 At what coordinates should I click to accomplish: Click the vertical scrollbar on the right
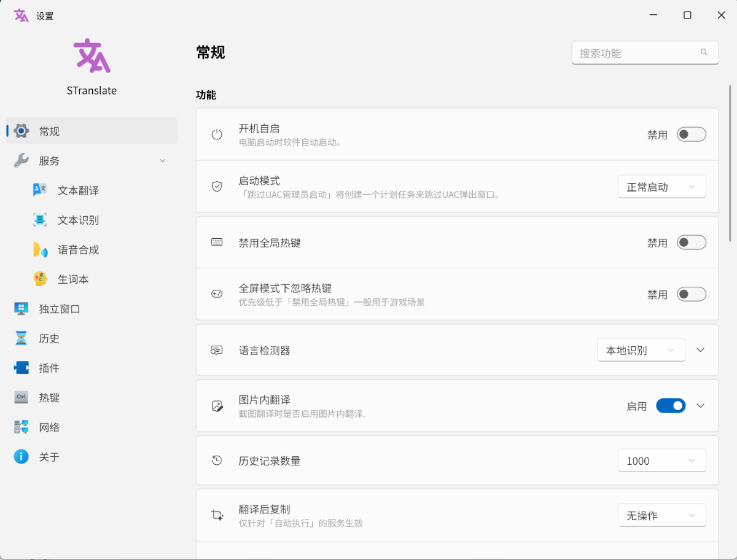pyautogui.click(x=730, y=164)
